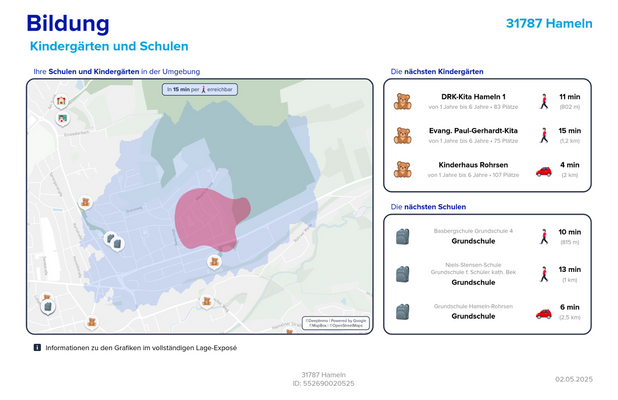Click the teddy bear marker just below the pink zone
618x400 pixels.
point(214,261)
